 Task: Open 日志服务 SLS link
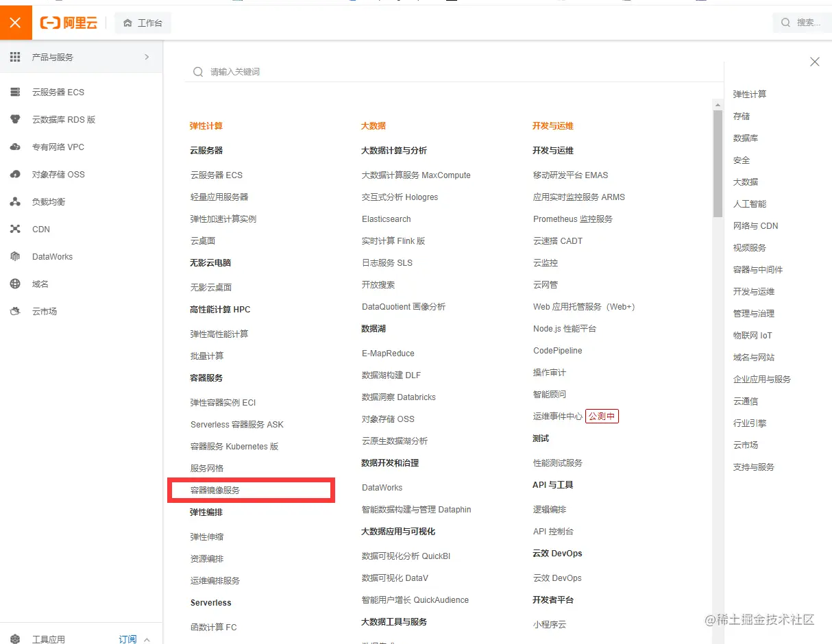tap(387, 262)
